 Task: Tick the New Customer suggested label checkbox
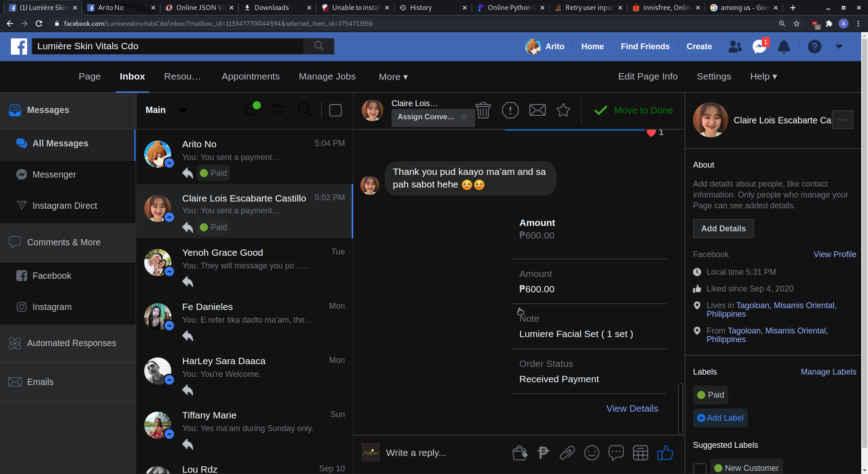(x=700, y=469)
